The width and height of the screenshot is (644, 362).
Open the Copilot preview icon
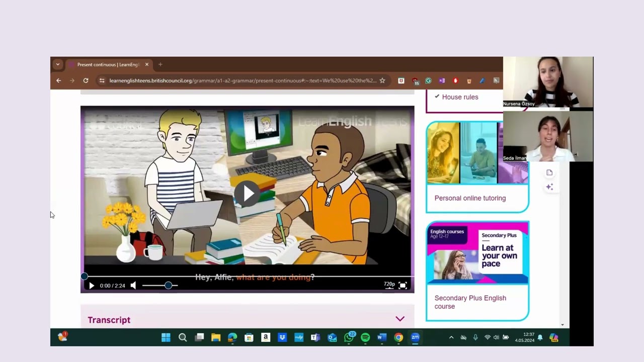pyautogui.click(x=554, y=337)
